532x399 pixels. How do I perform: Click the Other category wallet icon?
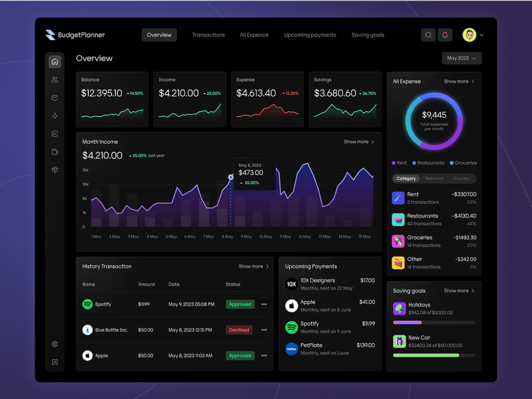click(x=398, y=263)
